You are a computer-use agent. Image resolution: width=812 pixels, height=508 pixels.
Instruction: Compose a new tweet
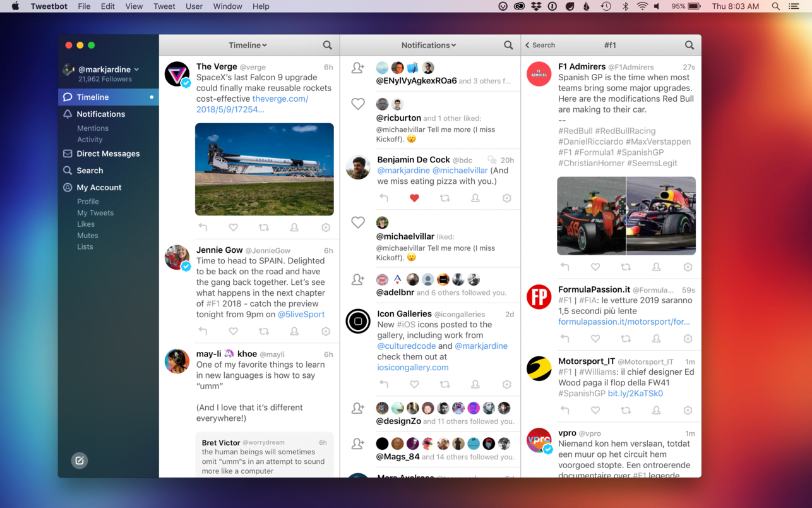[80, 461]
